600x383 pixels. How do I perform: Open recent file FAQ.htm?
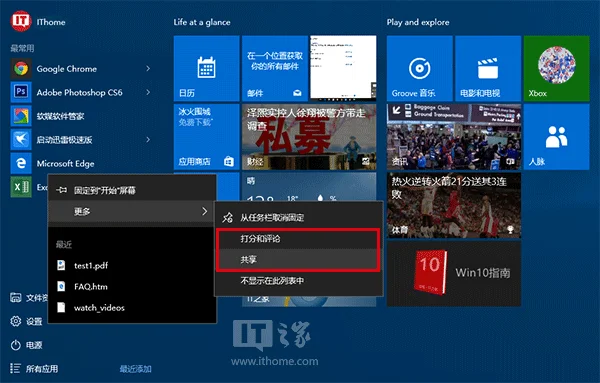click(x=132, y=286)
